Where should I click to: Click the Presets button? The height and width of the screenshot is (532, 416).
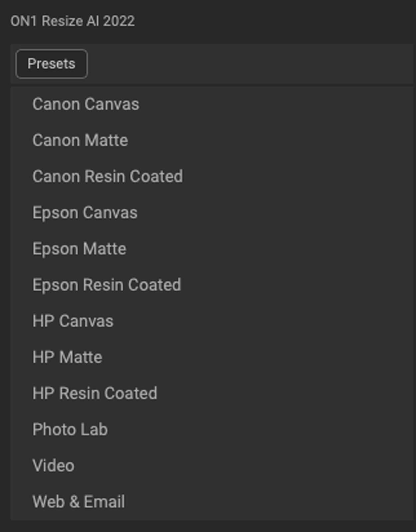coord(52,64)
